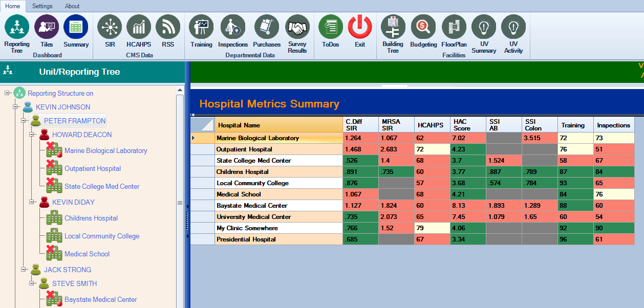This screenshot has width=644, height=308.
Task: Open the UV Summary lightbulb icon
Action: [x=484, y=27]
